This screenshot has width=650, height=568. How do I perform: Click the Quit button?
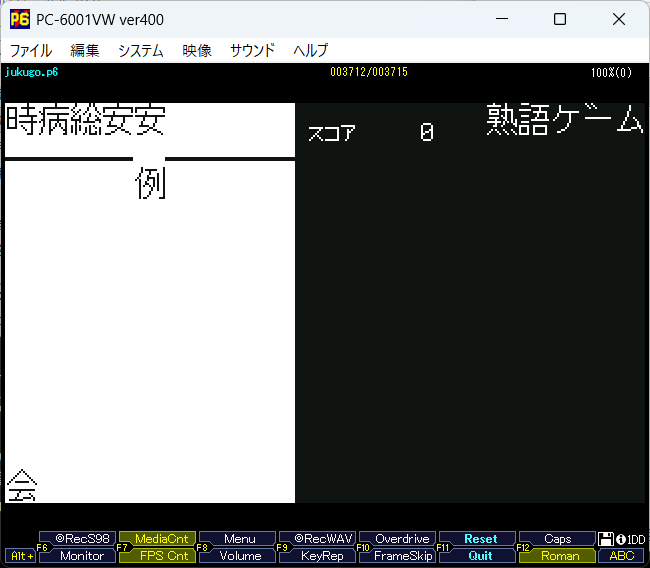[480, 556]
